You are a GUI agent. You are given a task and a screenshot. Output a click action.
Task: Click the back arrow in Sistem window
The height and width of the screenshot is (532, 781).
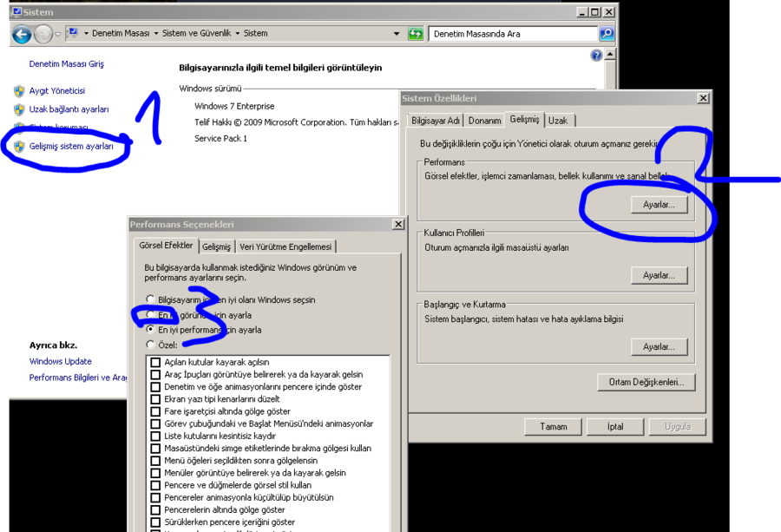[22, 35]
